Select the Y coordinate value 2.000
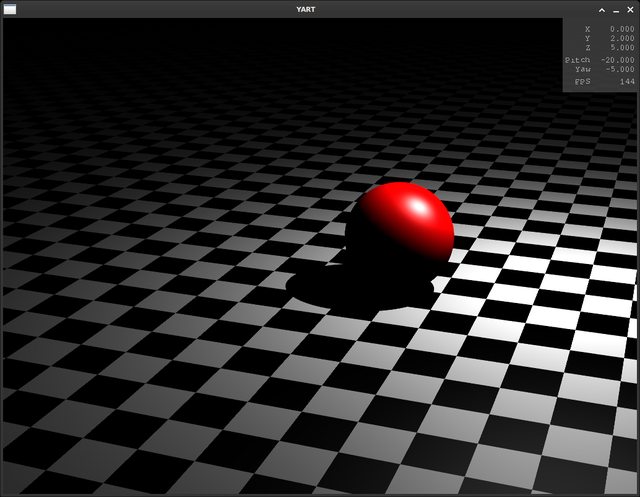Image resolution: width=640 pixels, height=497 pixels. tap(622, 38)
